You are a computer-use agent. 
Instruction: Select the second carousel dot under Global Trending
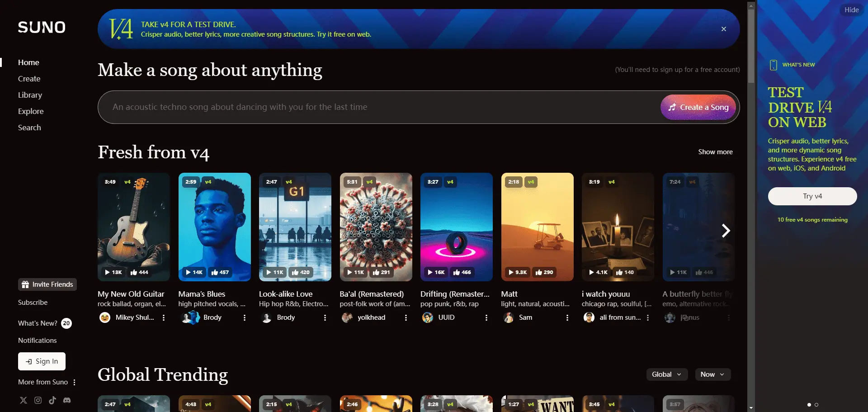pos(816,405)
